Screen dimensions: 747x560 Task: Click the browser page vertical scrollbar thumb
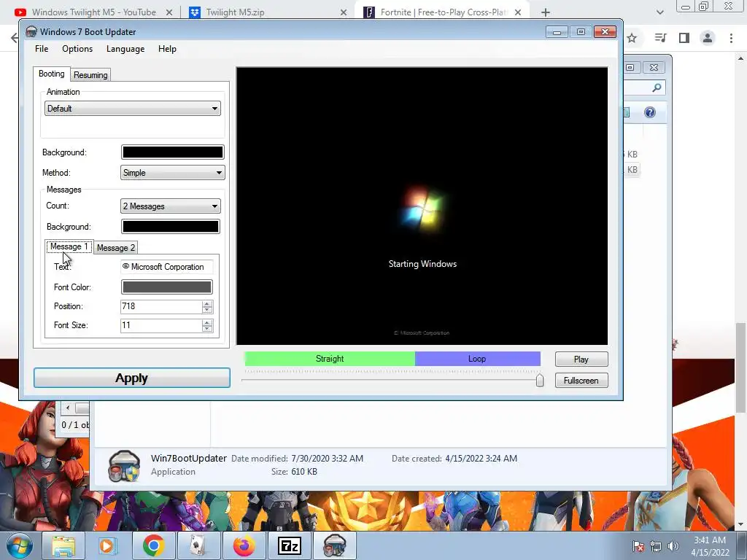(x=741, y=367)
